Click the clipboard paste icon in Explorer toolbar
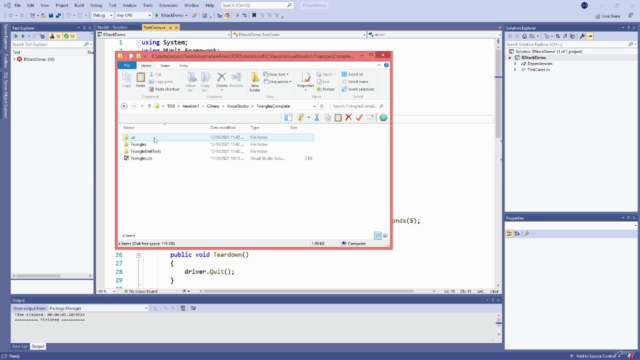The height and width of the screenshot is (360, 640). pyautogui.click(x=338, y=118)
